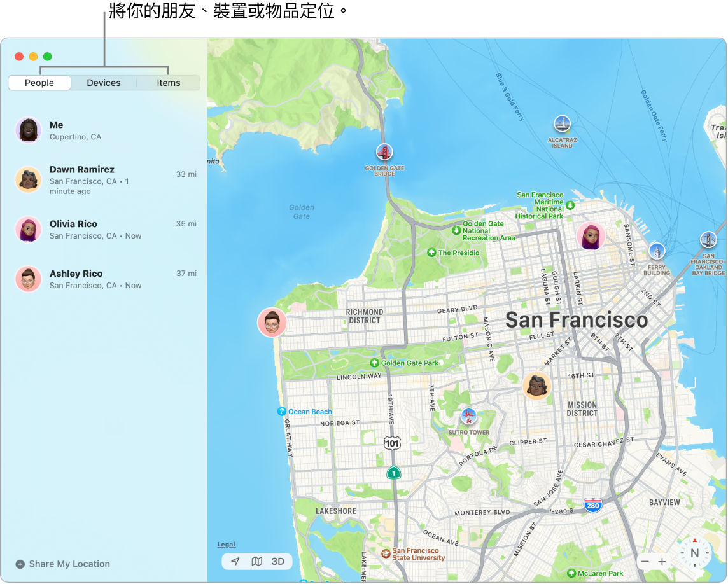Image resolution: width=728 pixels, height=584 pixels.
Task: Click Ashley Rico's avatar pin on map
Action: coord(272,323)
